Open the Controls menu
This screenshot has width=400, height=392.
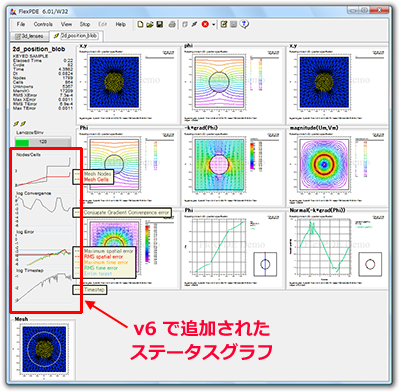(x=43, y=24)
